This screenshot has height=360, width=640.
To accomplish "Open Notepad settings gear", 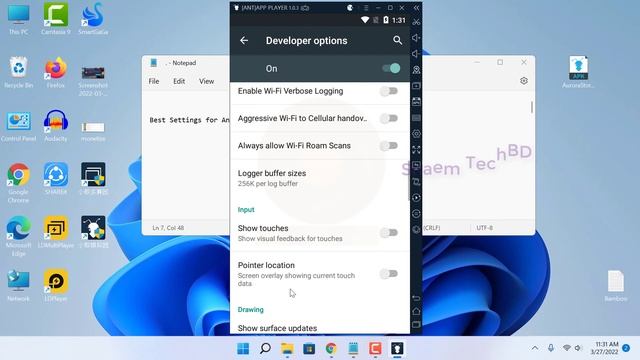I will coord(524,81).
